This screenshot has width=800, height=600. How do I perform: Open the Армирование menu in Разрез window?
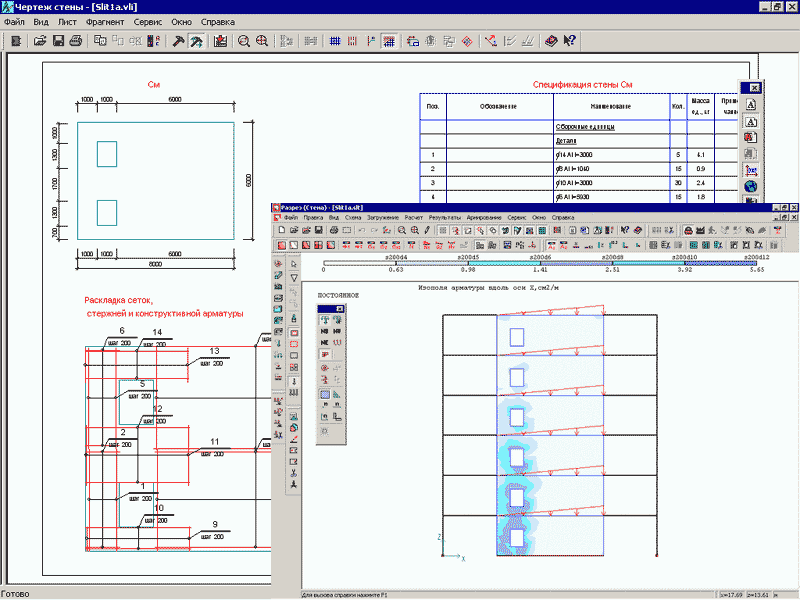pyautogui.click(x=484, y=217)
